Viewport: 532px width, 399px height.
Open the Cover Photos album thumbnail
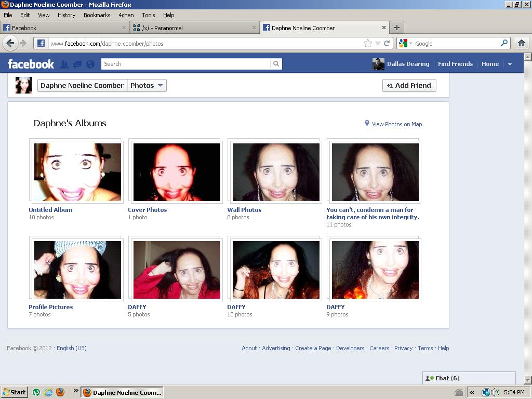pos(177,172)
